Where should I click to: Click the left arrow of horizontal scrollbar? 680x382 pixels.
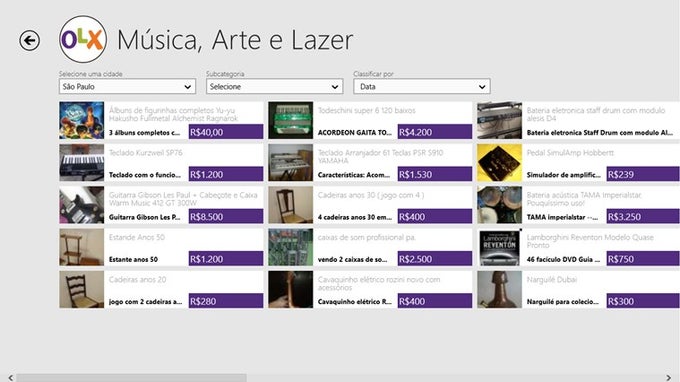tap(10, 378)
